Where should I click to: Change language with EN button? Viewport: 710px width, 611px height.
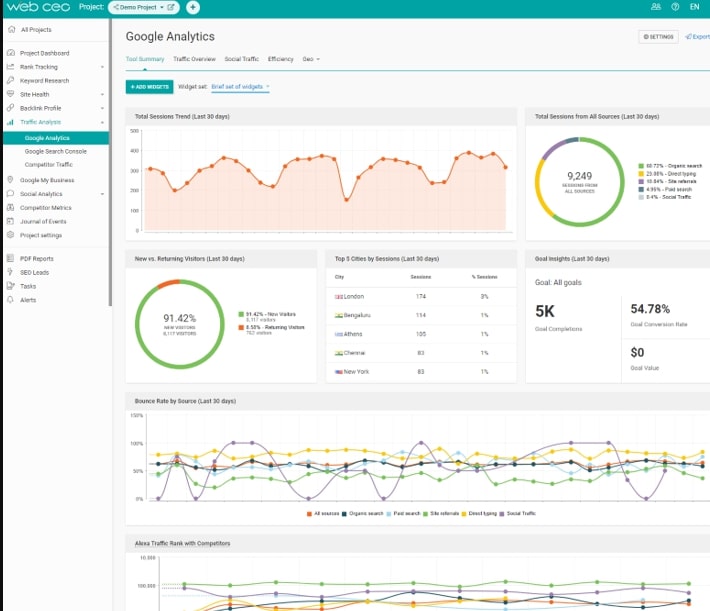tap(694, 7)
